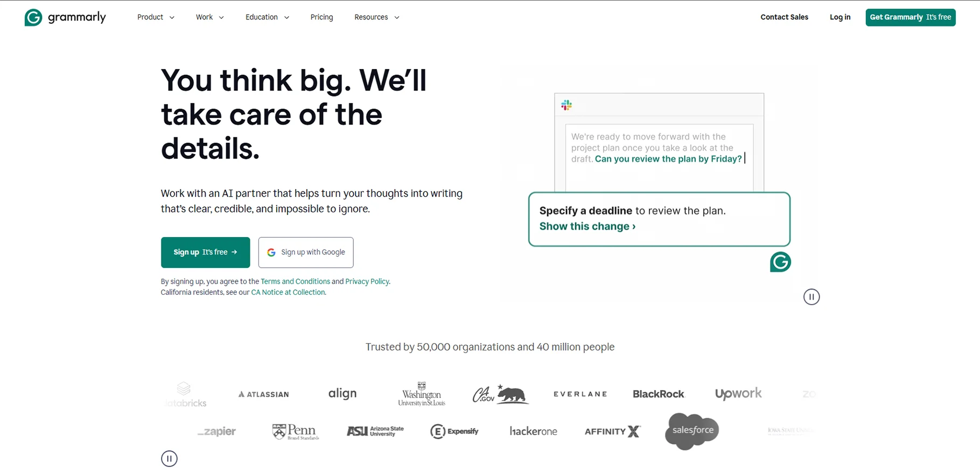Viewport: 980px width, 470px height.
Task: Open Terms and Conditions link
Action: [x=295, y=281]
